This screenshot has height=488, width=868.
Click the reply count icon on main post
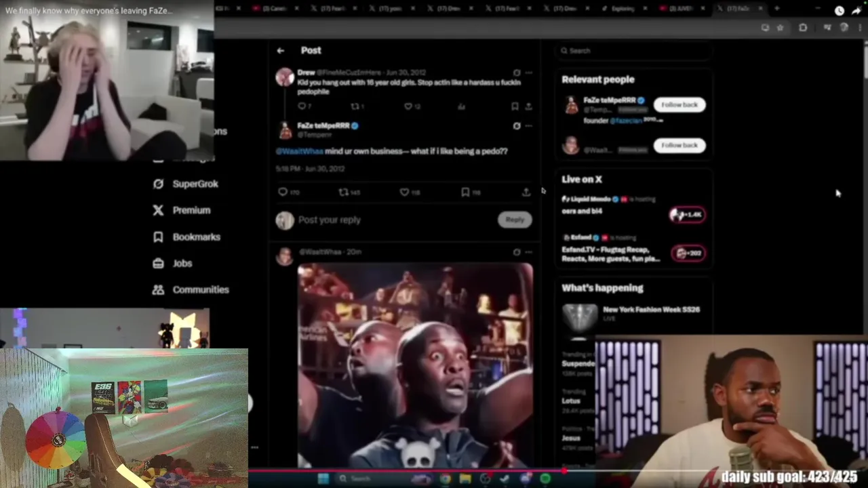coord(283,192)
